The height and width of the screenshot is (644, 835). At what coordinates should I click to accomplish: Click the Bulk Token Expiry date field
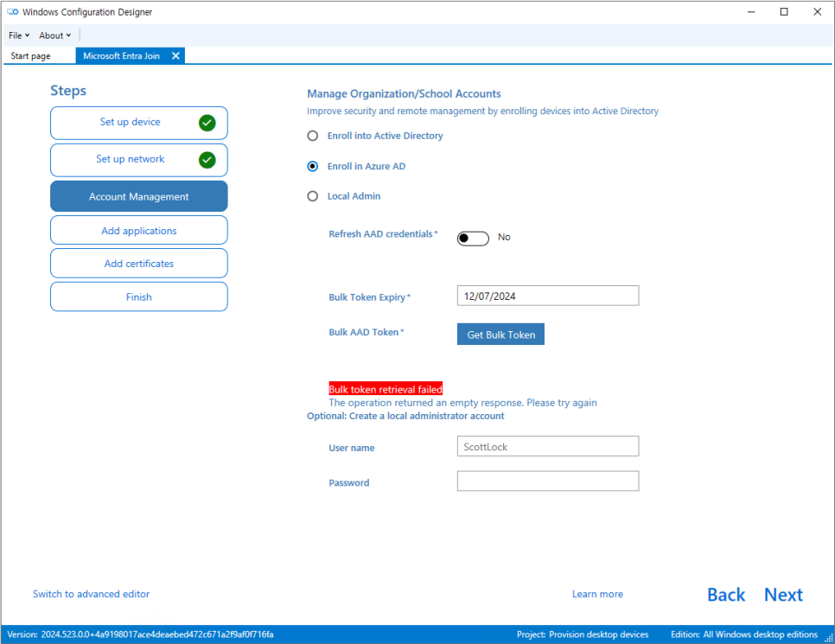548,296
